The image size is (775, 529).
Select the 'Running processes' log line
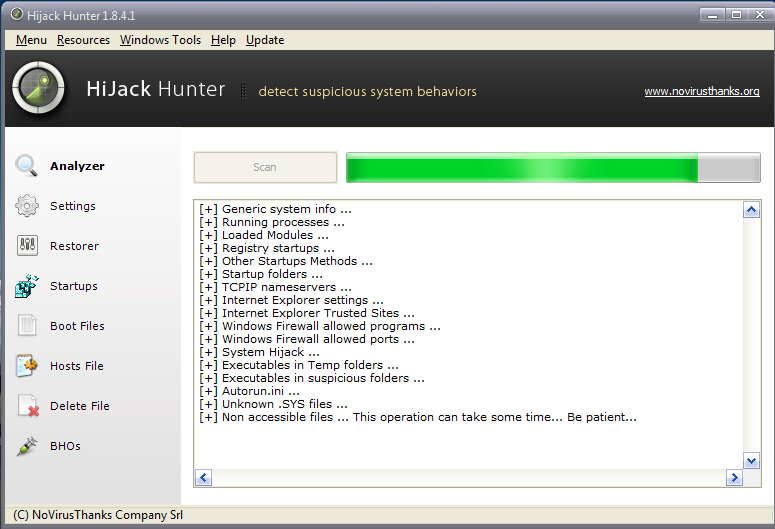[x=272, y=222]
